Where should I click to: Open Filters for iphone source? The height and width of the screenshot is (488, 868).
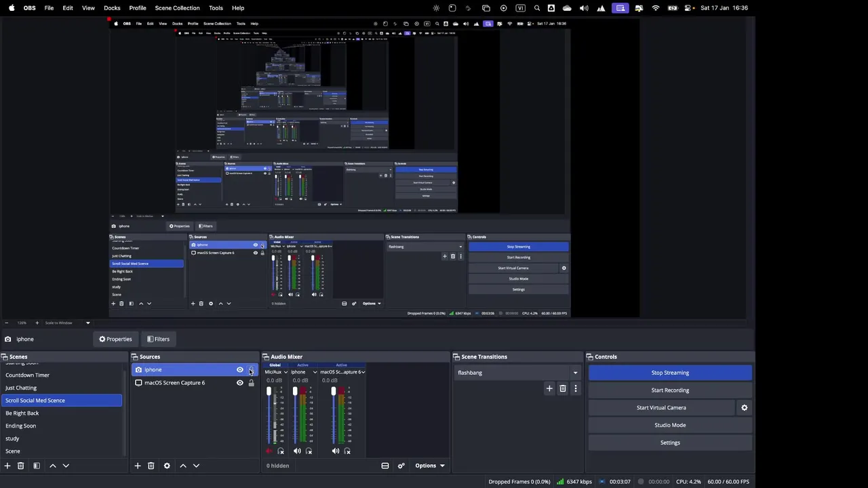158,339
